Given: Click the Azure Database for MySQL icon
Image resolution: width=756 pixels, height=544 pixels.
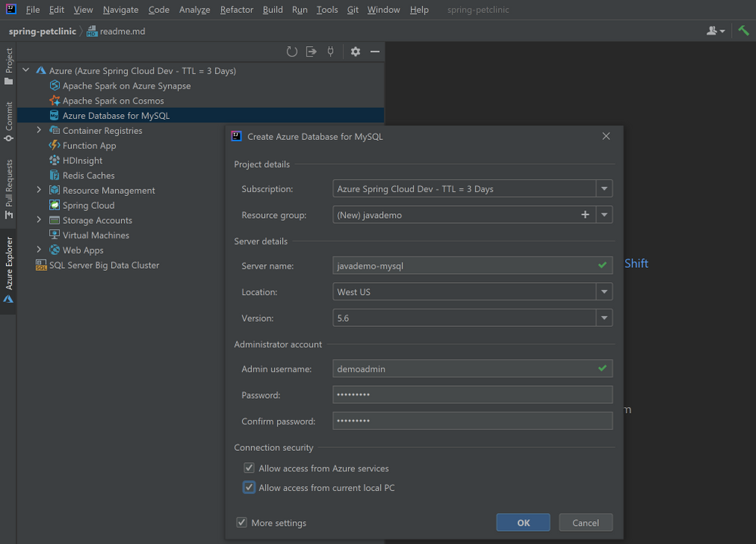Looking at the screenshot, I should [54, 116].
